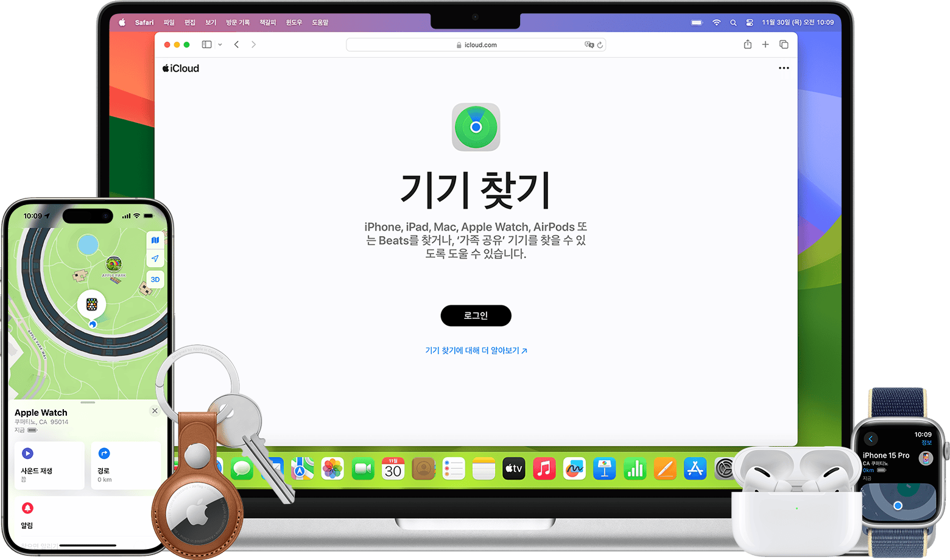Screen dimensions: 950x560
Task: Open Messages from the Dock
Action: click(x=242, y=469)
